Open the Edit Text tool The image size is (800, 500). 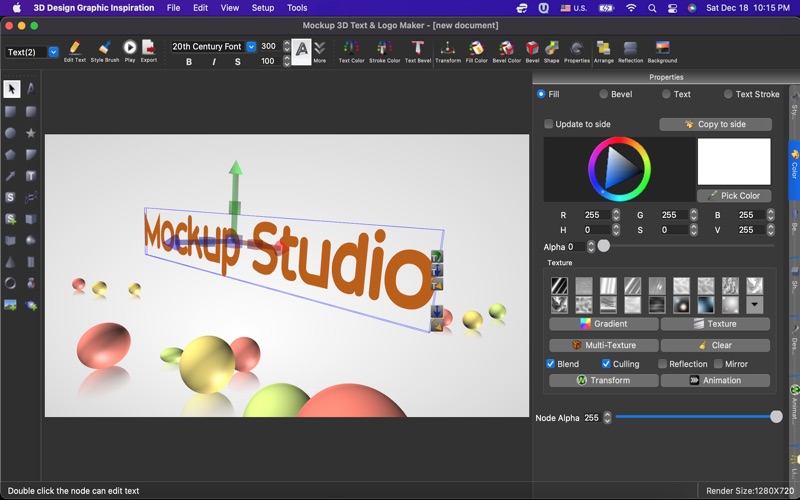click(74, 51)
